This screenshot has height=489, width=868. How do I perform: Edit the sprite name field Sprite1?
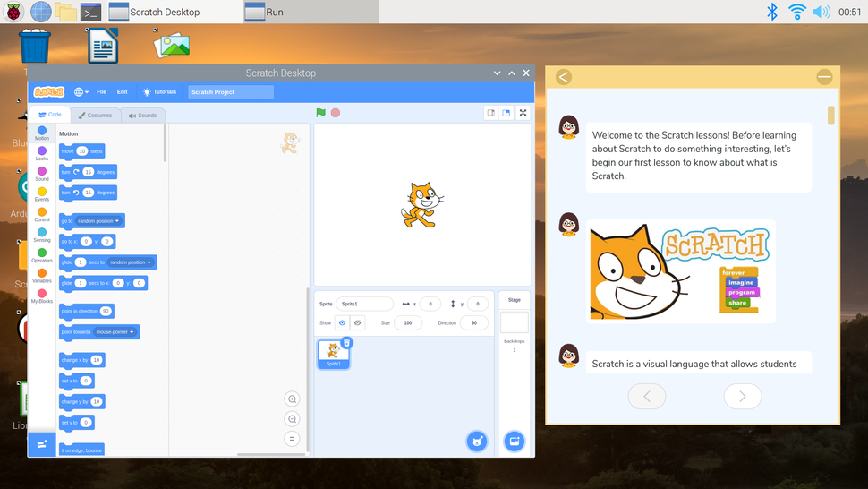pyautogui.click(x=364, y=304)
